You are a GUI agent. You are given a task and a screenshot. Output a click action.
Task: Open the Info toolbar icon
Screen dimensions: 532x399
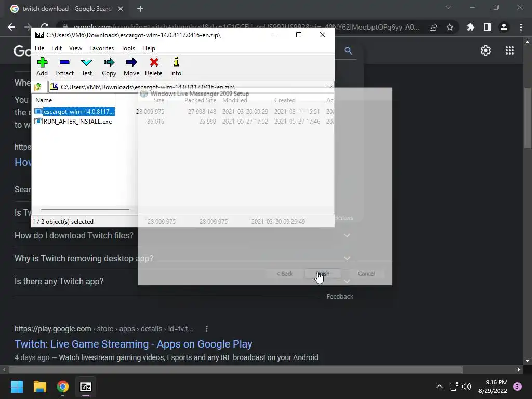tap(176, 66)
